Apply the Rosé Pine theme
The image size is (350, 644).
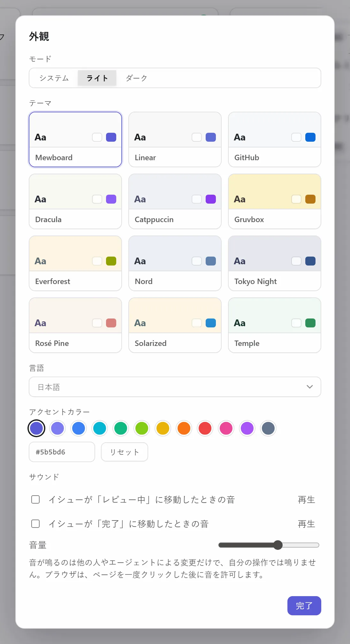75,325
